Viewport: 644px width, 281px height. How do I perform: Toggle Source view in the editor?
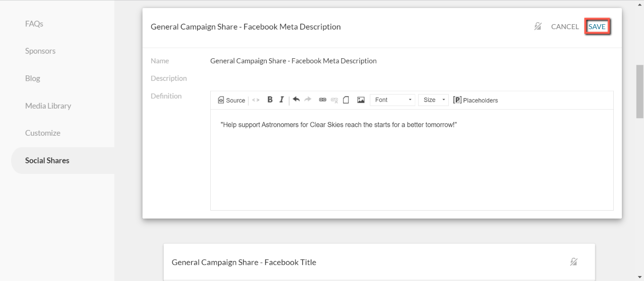231,100
